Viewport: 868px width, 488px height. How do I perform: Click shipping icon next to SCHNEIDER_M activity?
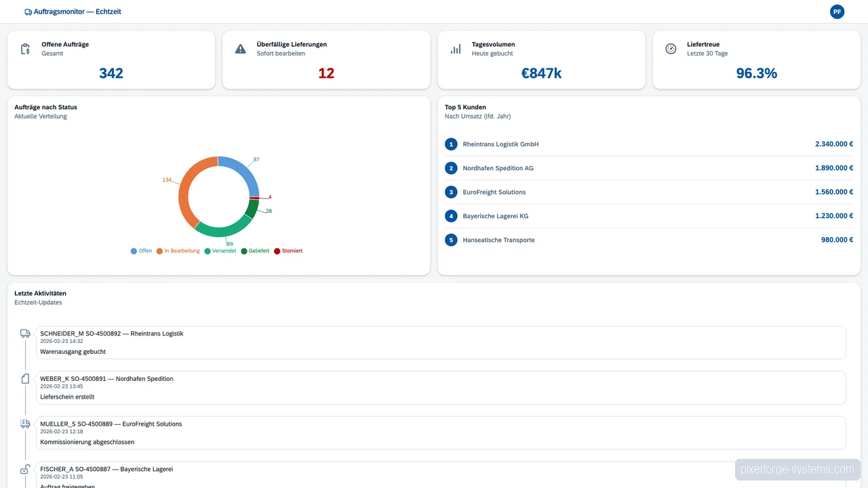[25, 333]
